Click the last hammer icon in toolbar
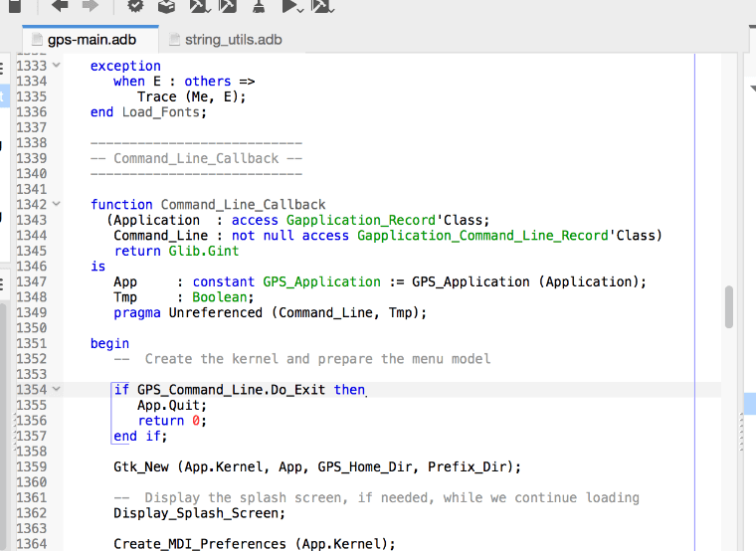756x551 pixels. click(x=321, y=5)
